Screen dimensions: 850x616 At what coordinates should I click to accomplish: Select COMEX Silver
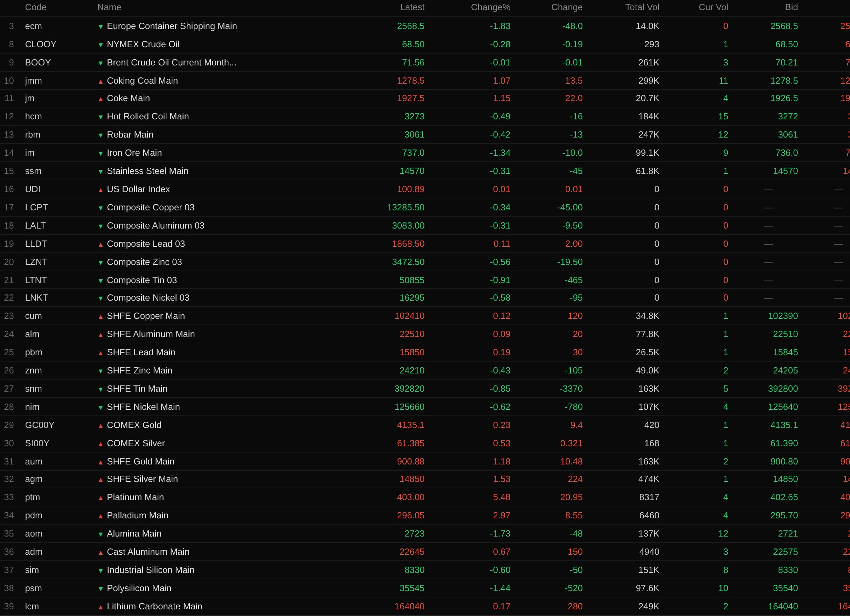click(136, 443)
